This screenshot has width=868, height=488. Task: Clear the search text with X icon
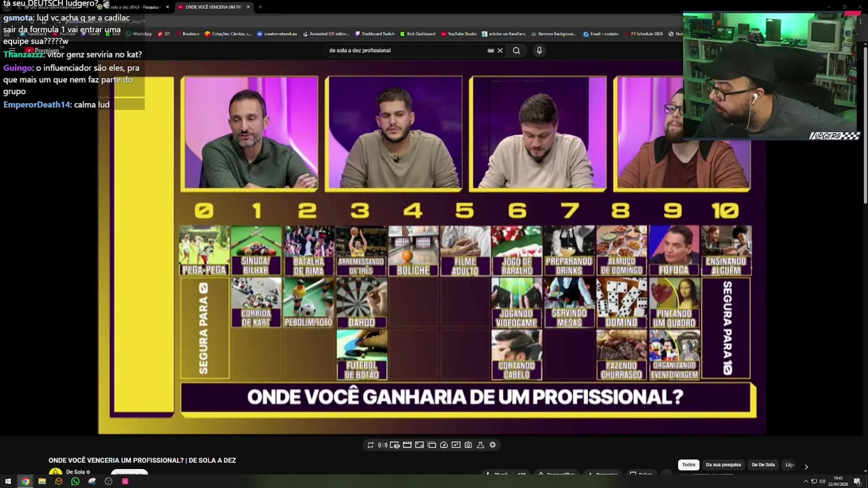(500, 50)
